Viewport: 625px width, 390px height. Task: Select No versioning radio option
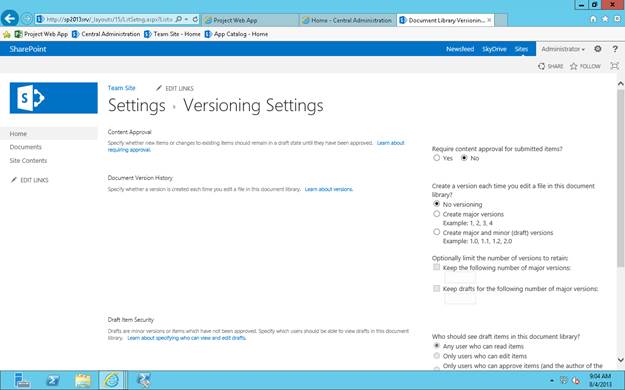[436, 204]
